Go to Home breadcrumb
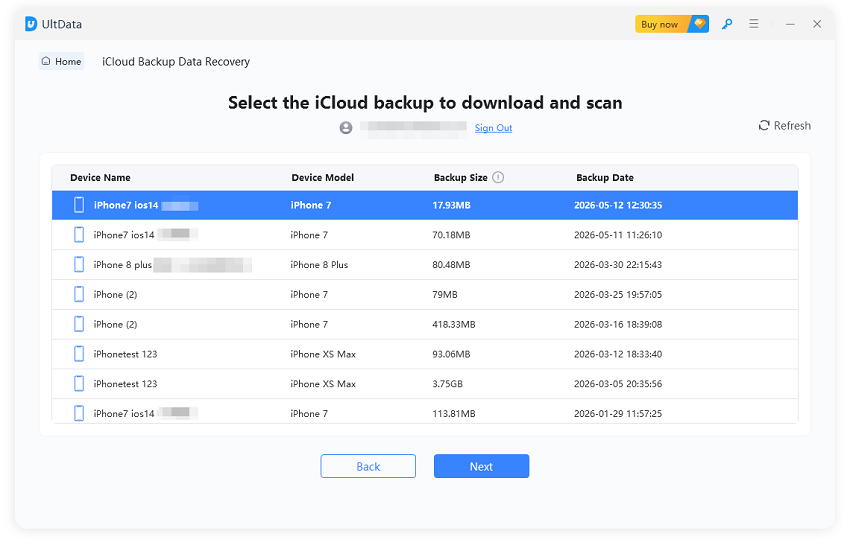This screenshot has height=551, width=850. click(61, 61)
